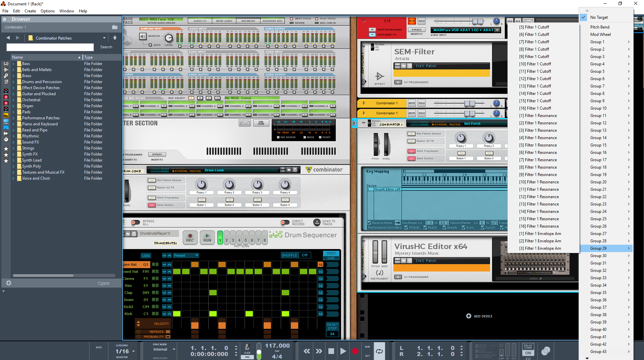Viewport: 644px width, 360px height.
Task: Expand the first collapsed Combinator 1 channel
Action: click(x=364, y=103)
